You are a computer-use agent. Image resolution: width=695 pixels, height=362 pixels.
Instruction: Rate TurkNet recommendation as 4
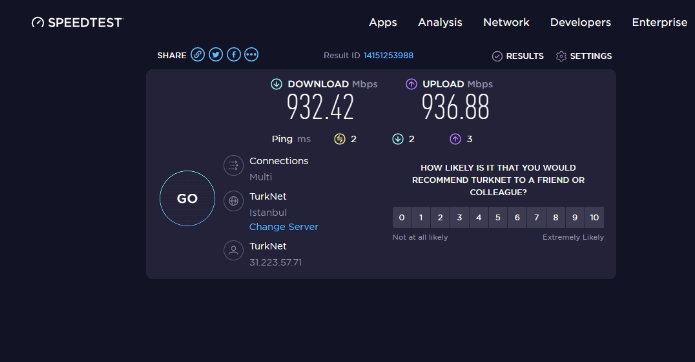point(479,218)
